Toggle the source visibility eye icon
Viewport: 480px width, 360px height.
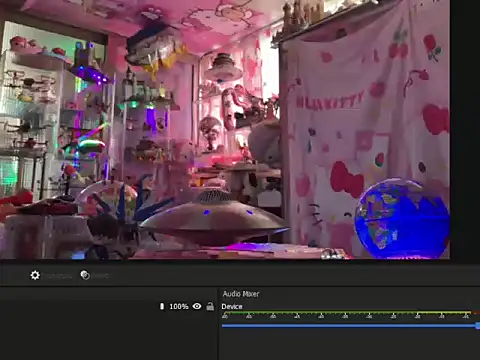pyautogui.click(x=197, y=306)
